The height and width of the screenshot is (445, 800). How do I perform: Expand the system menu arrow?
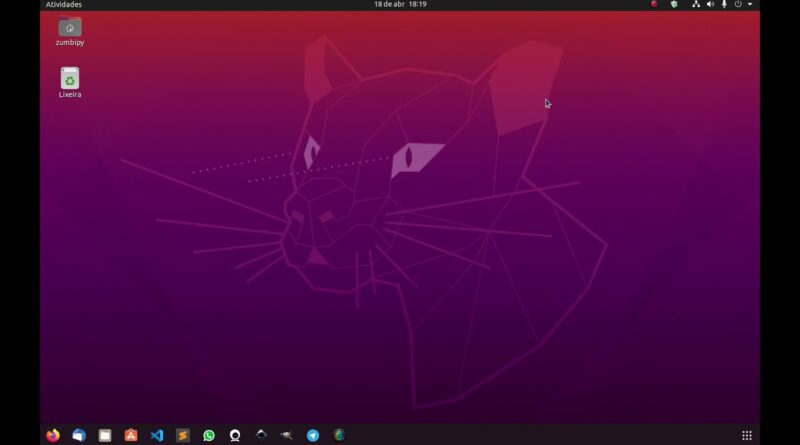(x=750, y=4)
